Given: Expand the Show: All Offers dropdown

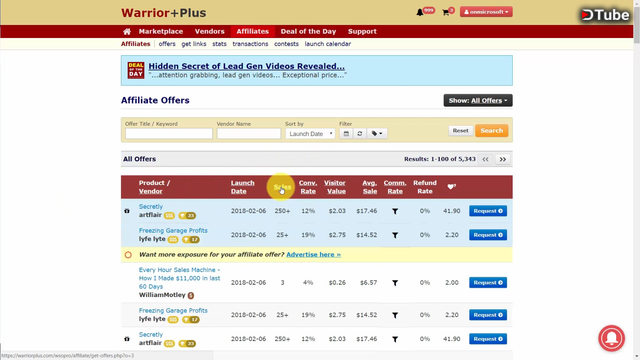Looking at the screenshot, I should pos(478,100).
